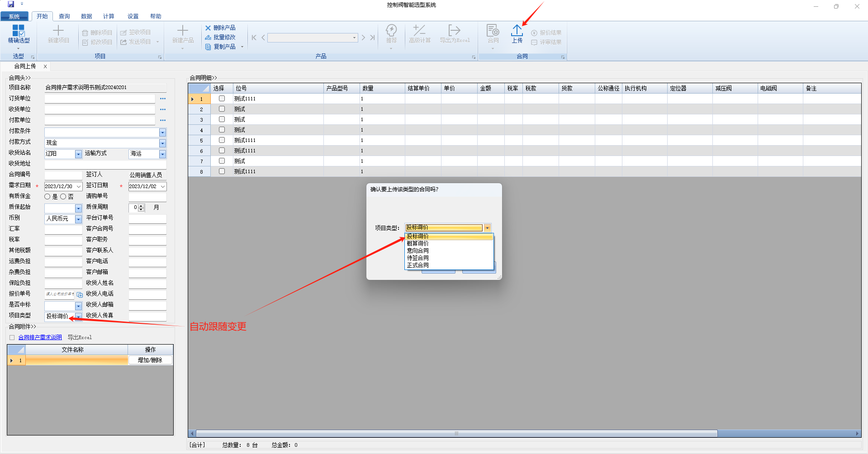The width and height of the screenshot is (868, 454).
Task: Open the 运输方式 dropdown showing 海运
Action: click(162, 154)
